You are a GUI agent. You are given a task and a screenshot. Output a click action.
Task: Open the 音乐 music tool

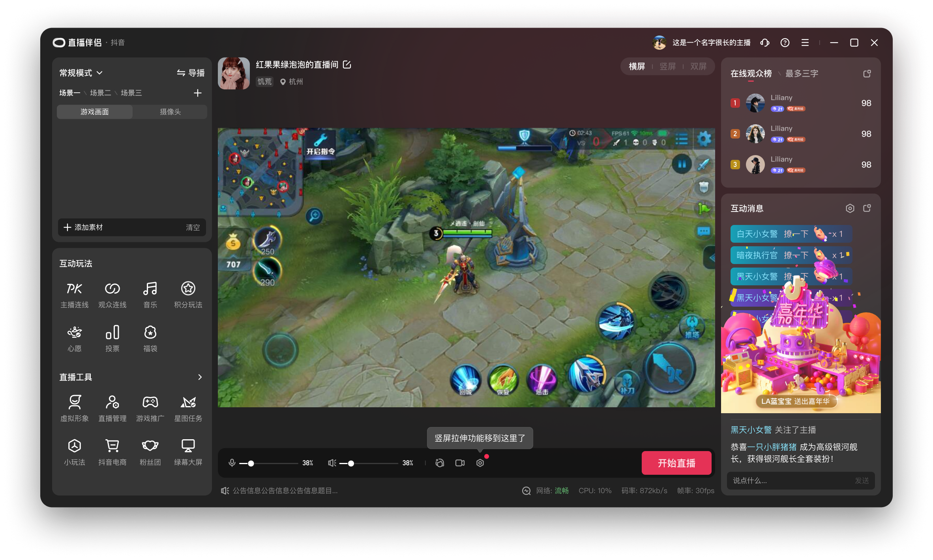[x=150, y=294]
